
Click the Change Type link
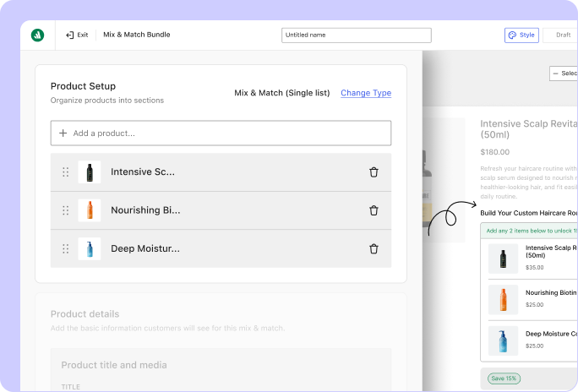366,93
